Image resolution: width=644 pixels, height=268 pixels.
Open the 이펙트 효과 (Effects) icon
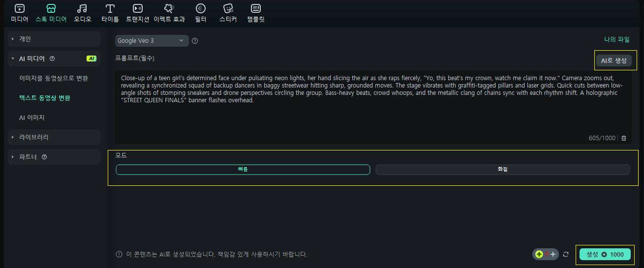(x=169, y=8)
